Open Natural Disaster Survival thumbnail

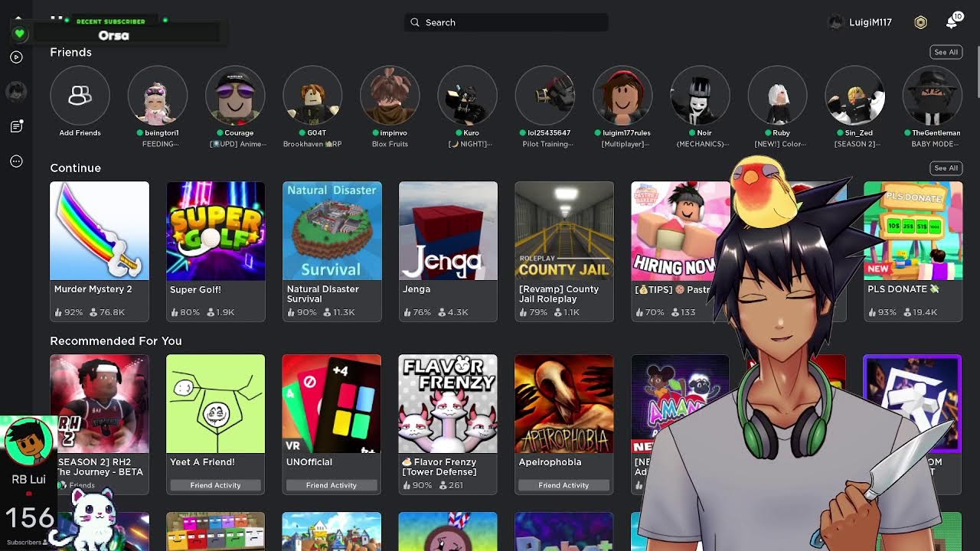pos(332,231)
